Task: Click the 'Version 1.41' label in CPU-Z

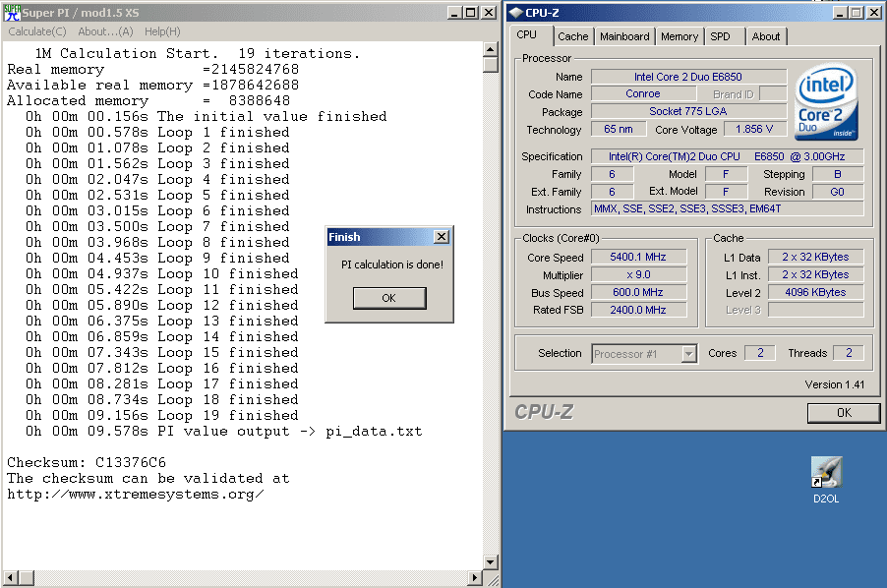Action: pyautogui.click(x=835, y=384)
